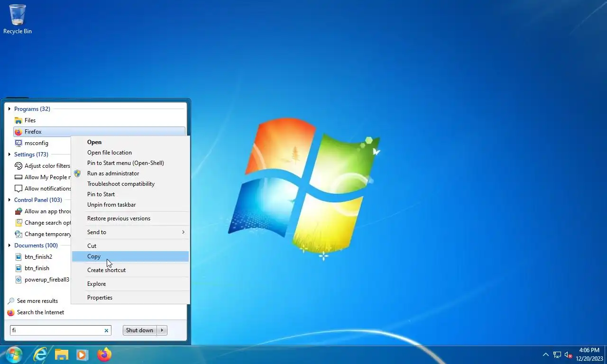The image size is (607, 364).
Task: Click into the Start menu search field
Action: click(56, 330)
